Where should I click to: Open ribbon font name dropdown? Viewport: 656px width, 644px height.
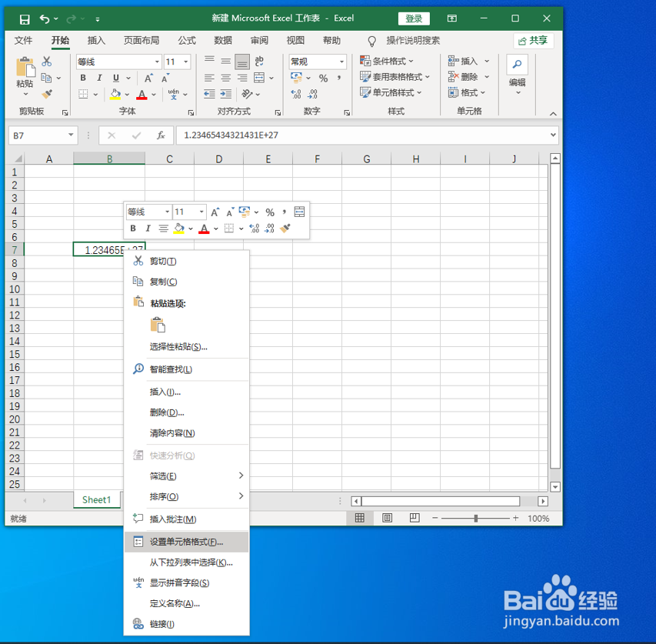[x=157, y=62]
